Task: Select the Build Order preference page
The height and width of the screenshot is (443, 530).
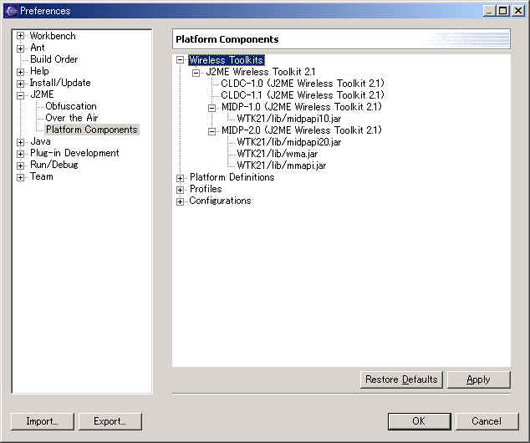Action: pos(54,59)
